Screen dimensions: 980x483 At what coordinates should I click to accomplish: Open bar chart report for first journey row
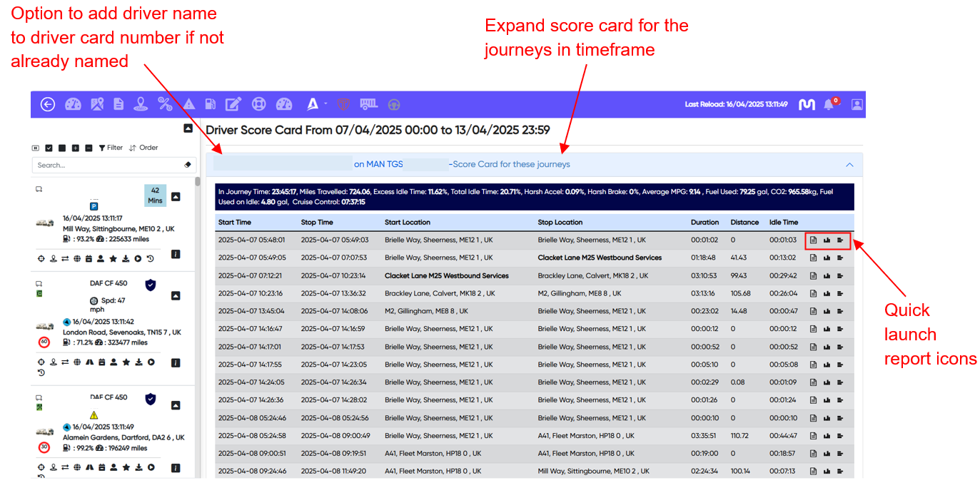tap(827, 240)
